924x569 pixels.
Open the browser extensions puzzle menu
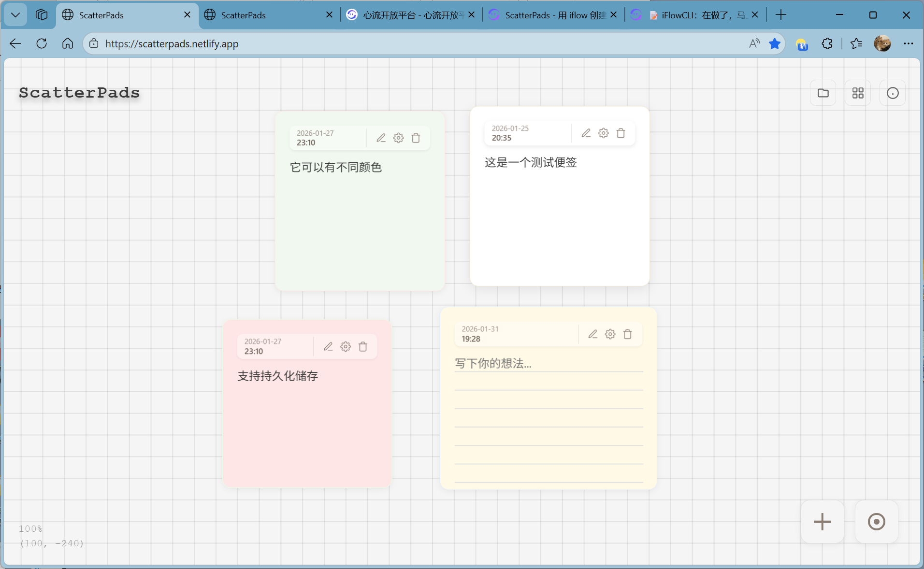pos(827,44)
